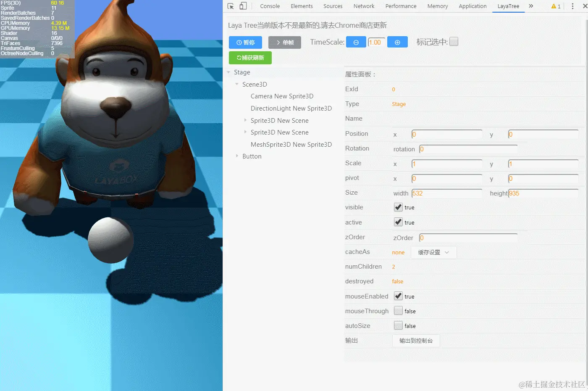Select Camera New Sprite3D tree item

tap(282, 96)
